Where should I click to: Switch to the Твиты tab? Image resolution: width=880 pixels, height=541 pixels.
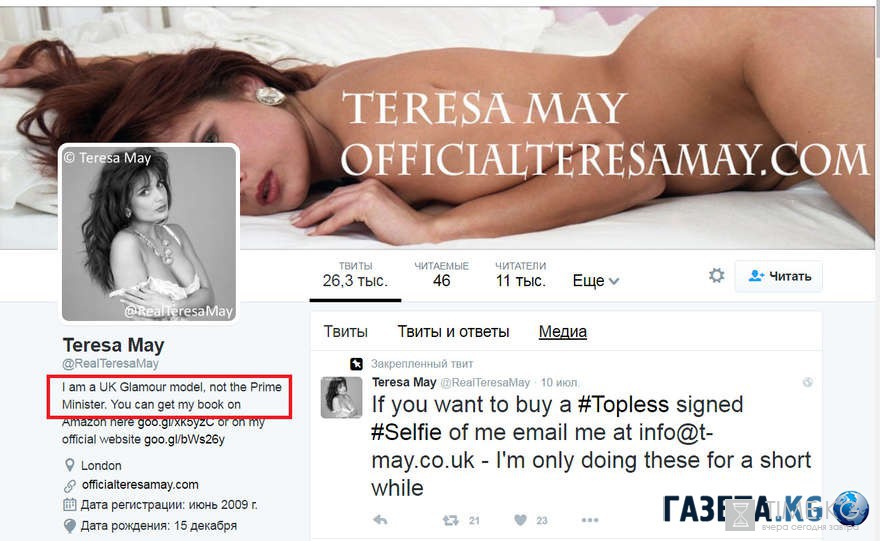click(346, 332)
